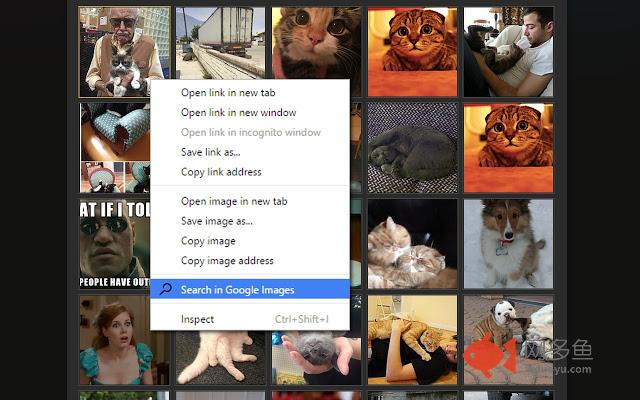
Task: Choose Open image in new tab
Action: (234, 201)
